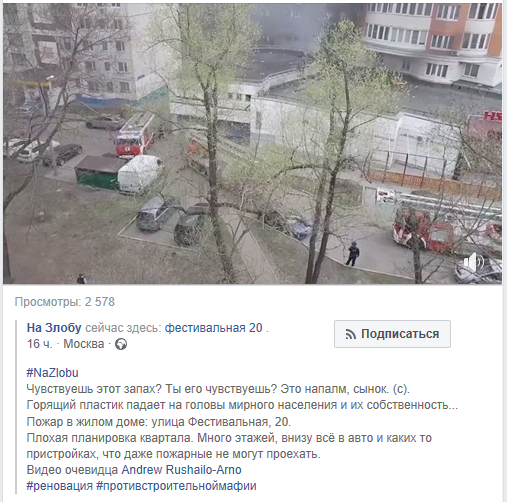Open the #реновация hashtag
The height and width of the screenshot is (502, 507).
59,486
